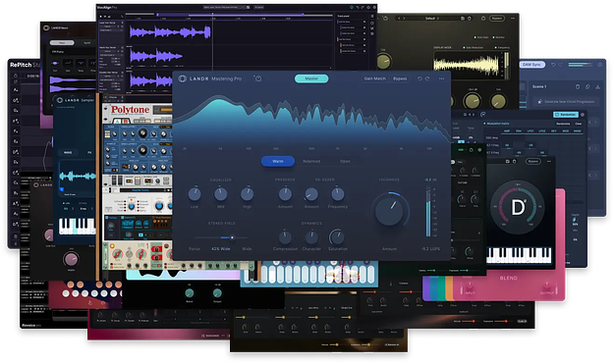Click the Stereo Field width slider handle
614x364 pixels.
point(232,237)
